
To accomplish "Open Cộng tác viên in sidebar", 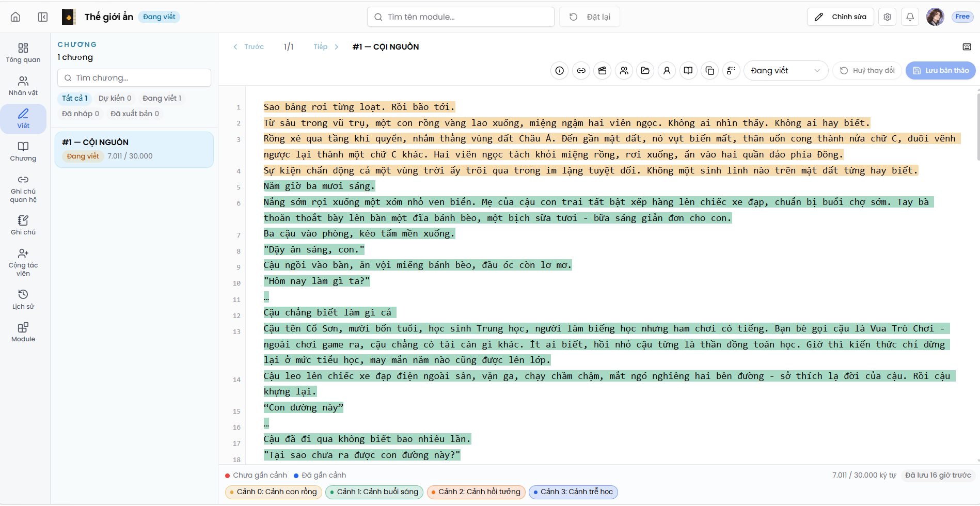I will (23, 262).
